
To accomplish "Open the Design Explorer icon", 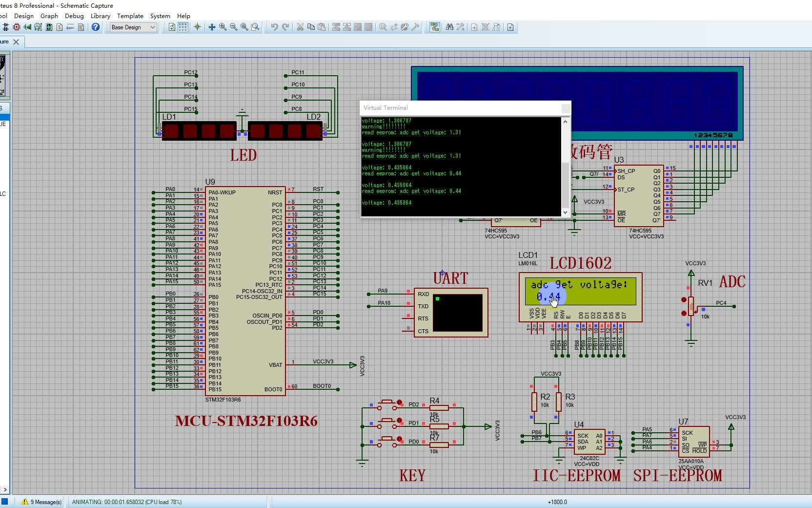I will click(x=49, y=27).
